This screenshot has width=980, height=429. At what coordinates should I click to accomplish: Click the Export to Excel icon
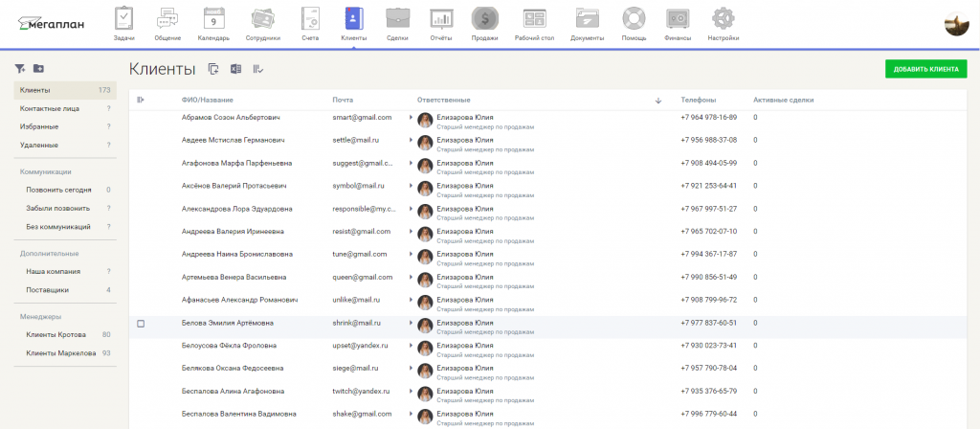[x=235, y=69]
